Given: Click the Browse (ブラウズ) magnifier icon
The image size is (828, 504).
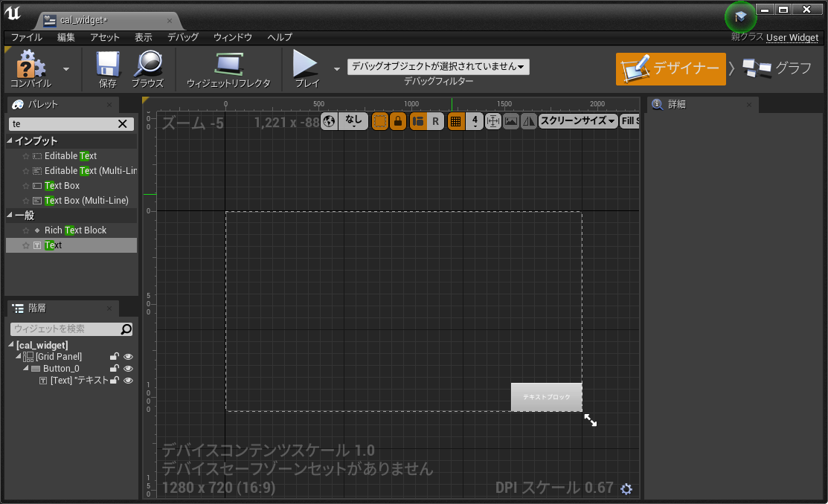Looking at the screenshot, I should [148, 68].
